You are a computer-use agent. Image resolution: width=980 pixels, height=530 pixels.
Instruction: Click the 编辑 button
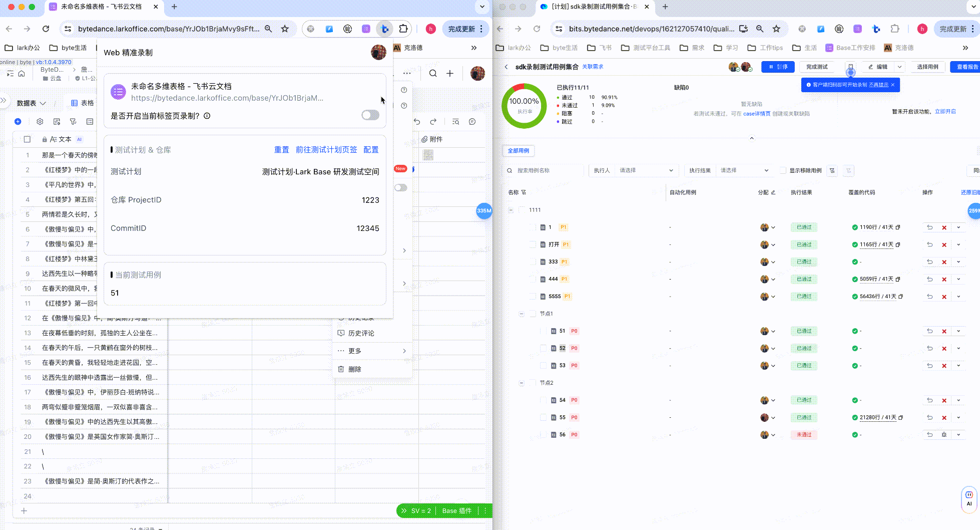(x=878, y=67)
